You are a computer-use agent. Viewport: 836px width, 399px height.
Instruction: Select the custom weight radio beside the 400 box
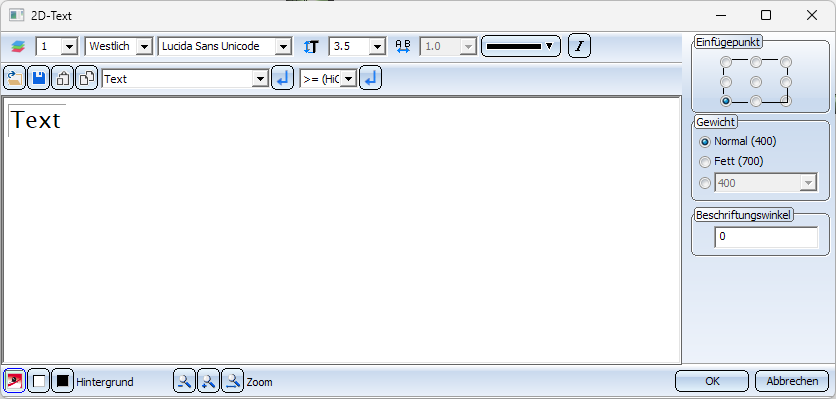tap(705, 183)
